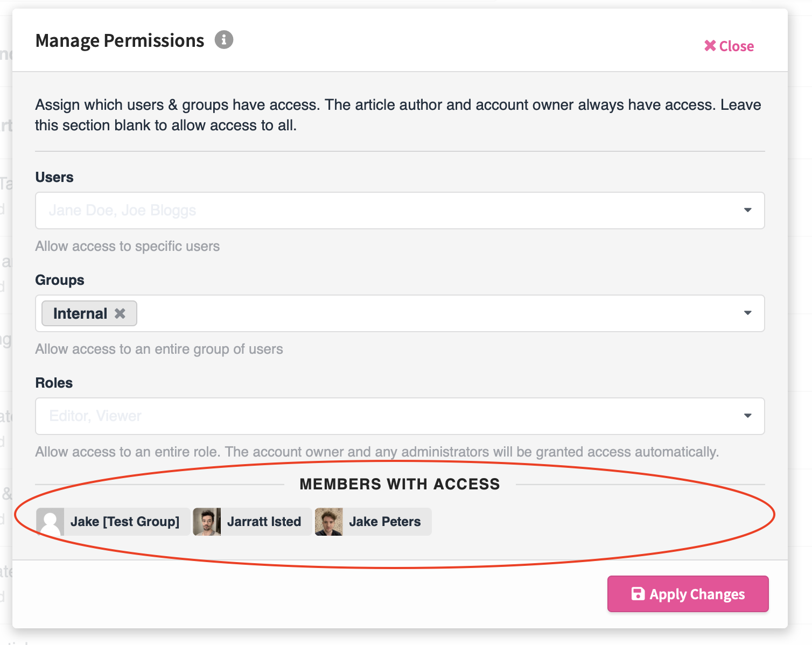Viewport: 812px width, 645px height.
Task: Close the Manage Permissions dialog
Action: click(729, 46)
